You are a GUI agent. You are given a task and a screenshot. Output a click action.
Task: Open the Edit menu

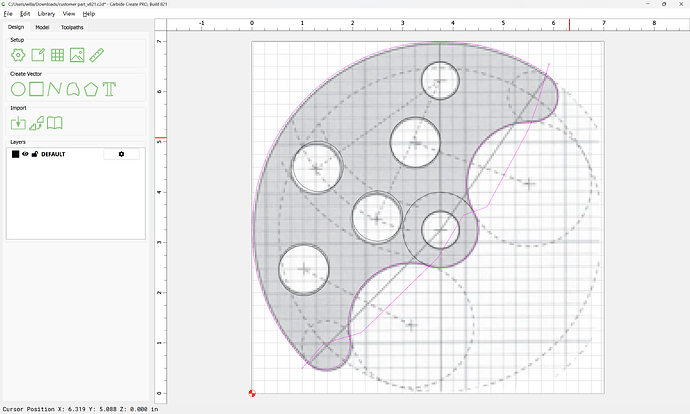coord(25,14)
